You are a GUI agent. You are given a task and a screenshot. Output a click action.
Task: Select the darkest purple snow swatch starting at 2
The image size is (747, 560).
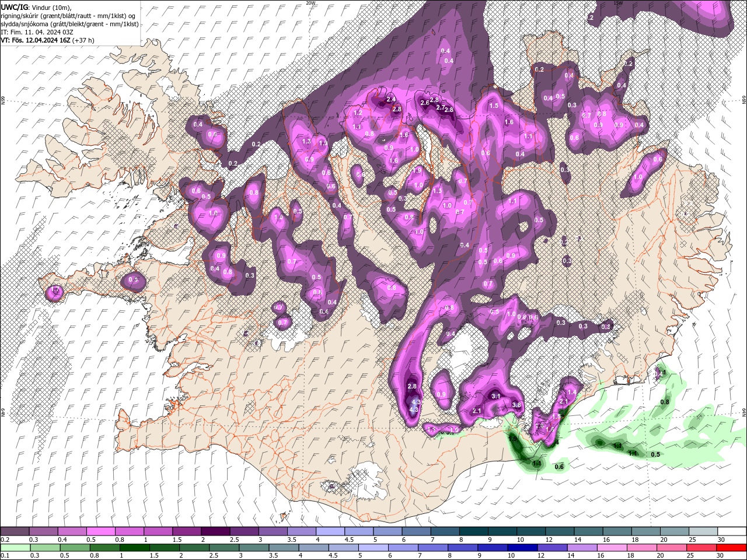[x=215, y=531]
